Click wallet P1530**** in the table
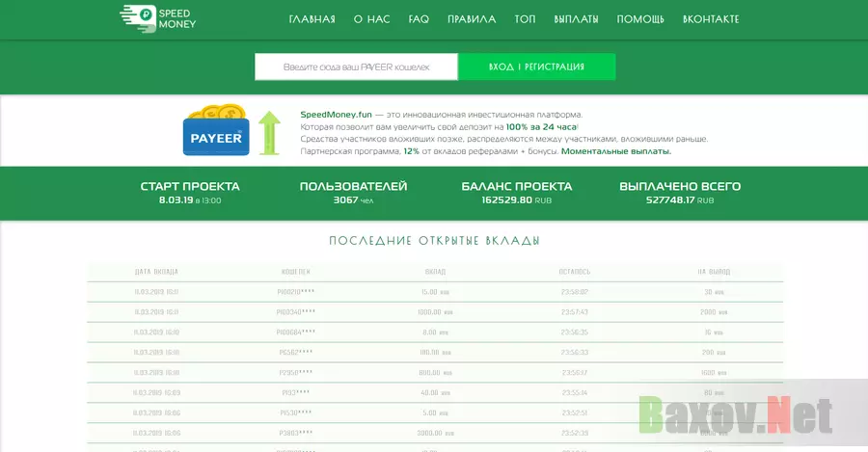The width and height of the screenshot is (868, 452). pyautogui.click(x=296, y=412)
